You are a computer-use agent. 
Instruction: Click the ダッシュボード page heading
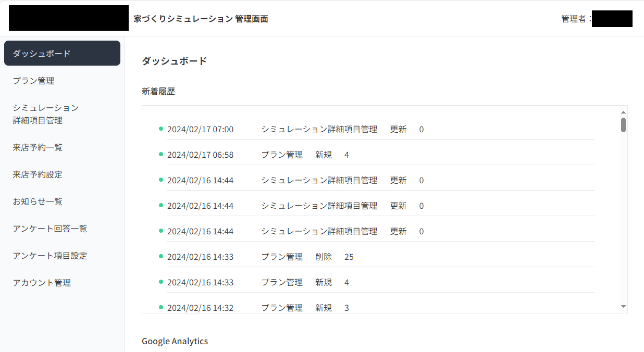point(175,61)
